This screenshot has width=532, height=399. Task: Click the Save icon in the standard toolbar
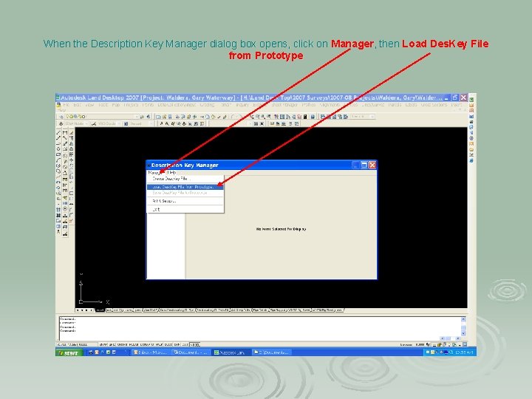click(171, 117)
